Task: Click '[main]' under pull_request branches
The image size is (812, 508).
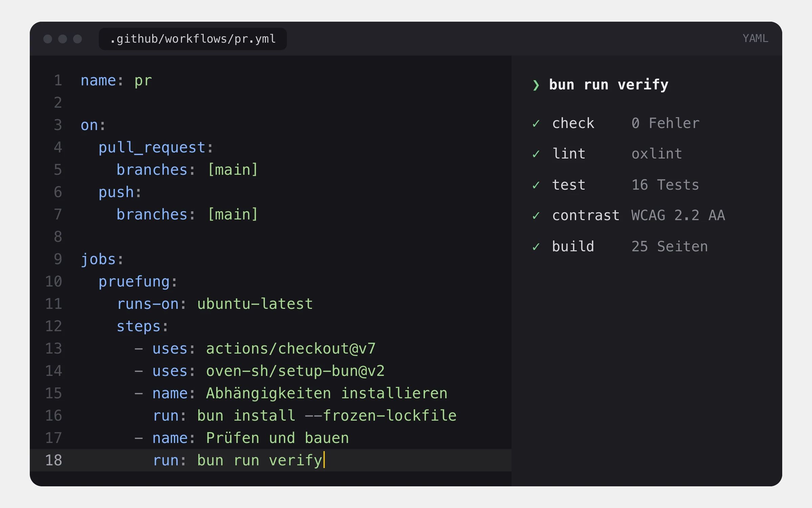Action: click(233, 170)
